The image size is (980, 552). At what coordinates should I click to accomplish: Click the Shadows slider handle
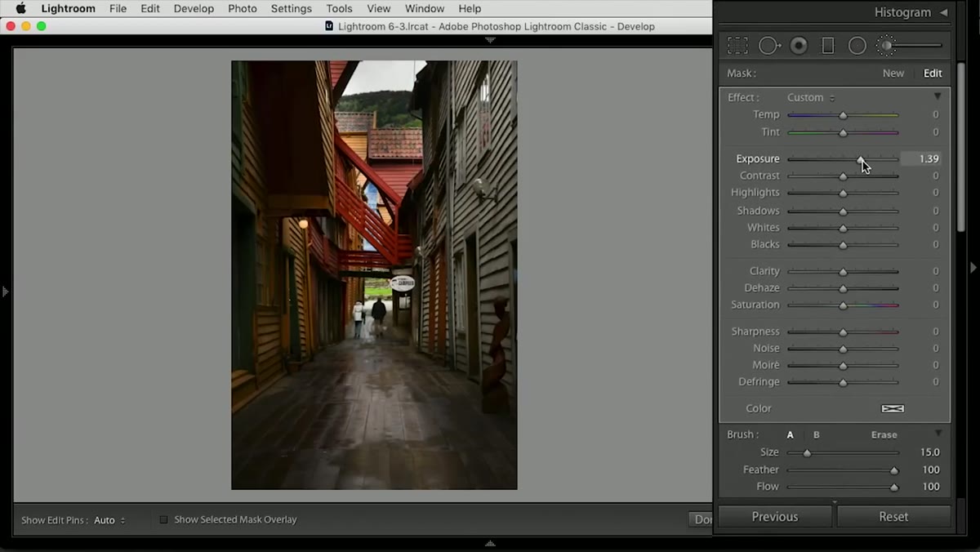tap(843, 211)
